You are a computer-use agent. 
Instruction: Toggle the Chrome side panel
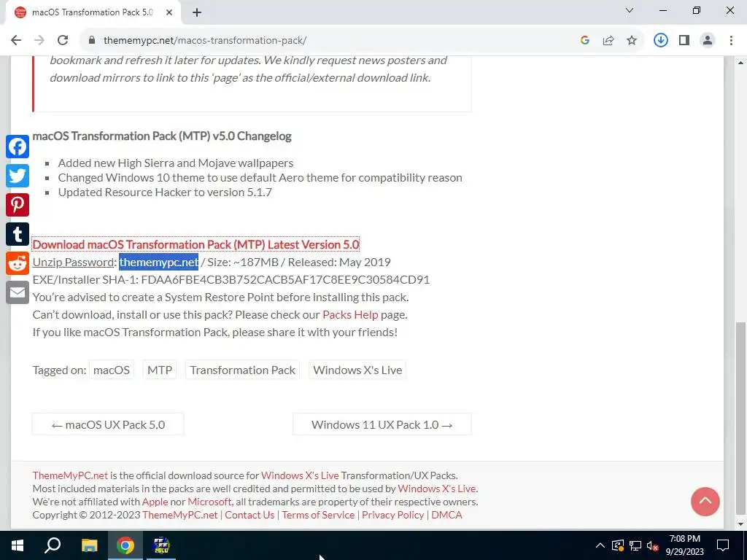point(684,40)
